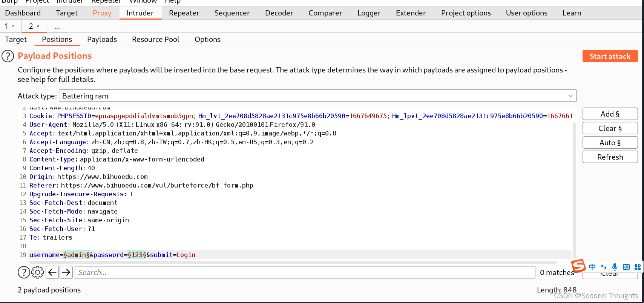Open the Sogou soft keyboard icon
644x303 pixels.
tap(626, 267)
